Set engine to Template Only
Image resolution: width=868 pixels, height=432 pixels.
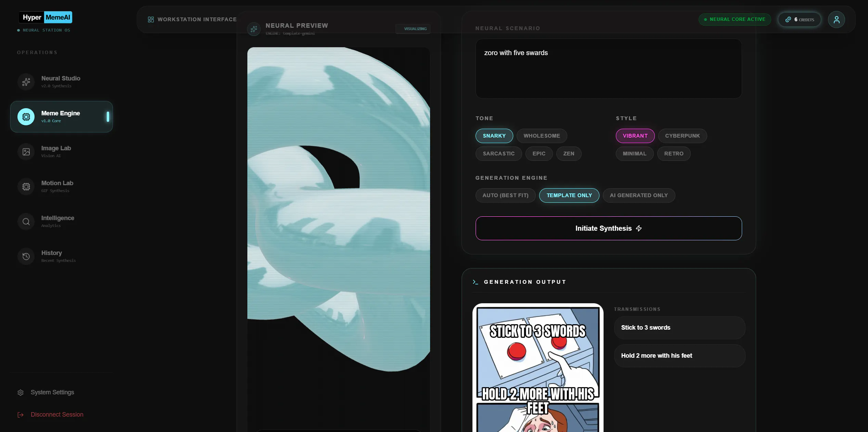click(569, 195)
